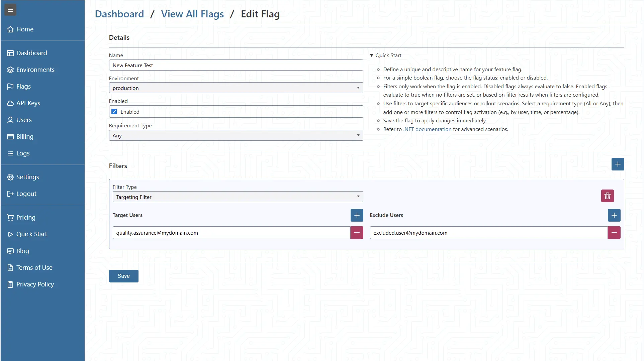Click the API Keys cloud icon
Screen dimensions: 644x361
10,103
